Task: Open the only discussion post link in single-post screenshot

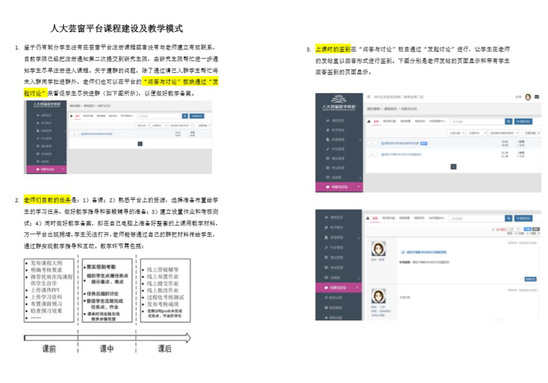Action: (x=97, y=134)
